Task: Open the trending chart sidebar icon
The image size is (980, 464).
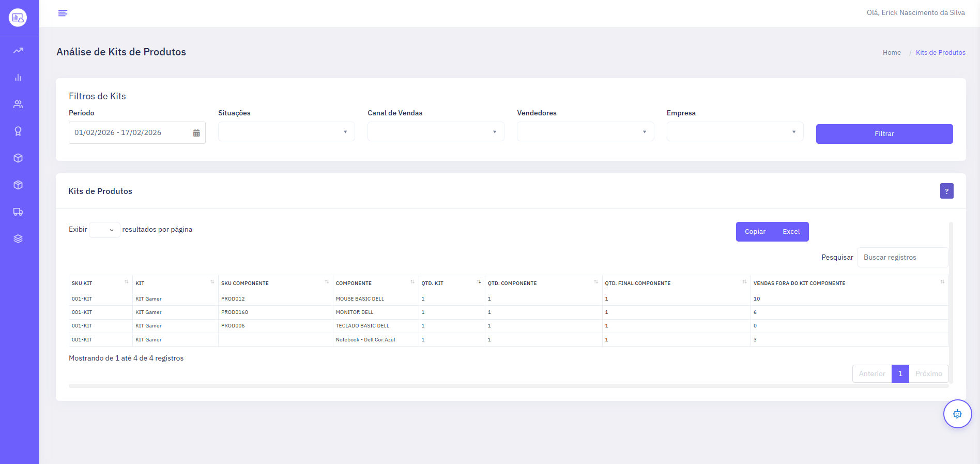Action: click(18, 51)
